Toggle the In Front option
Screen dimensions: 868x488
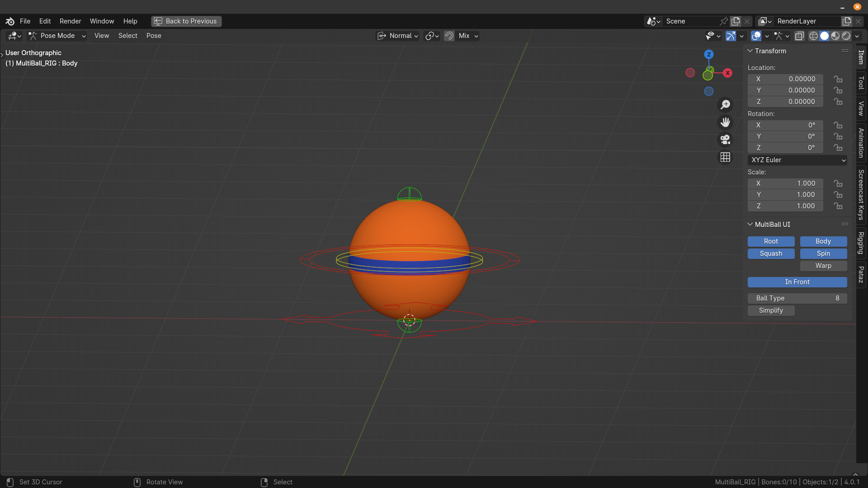point(797,282)
